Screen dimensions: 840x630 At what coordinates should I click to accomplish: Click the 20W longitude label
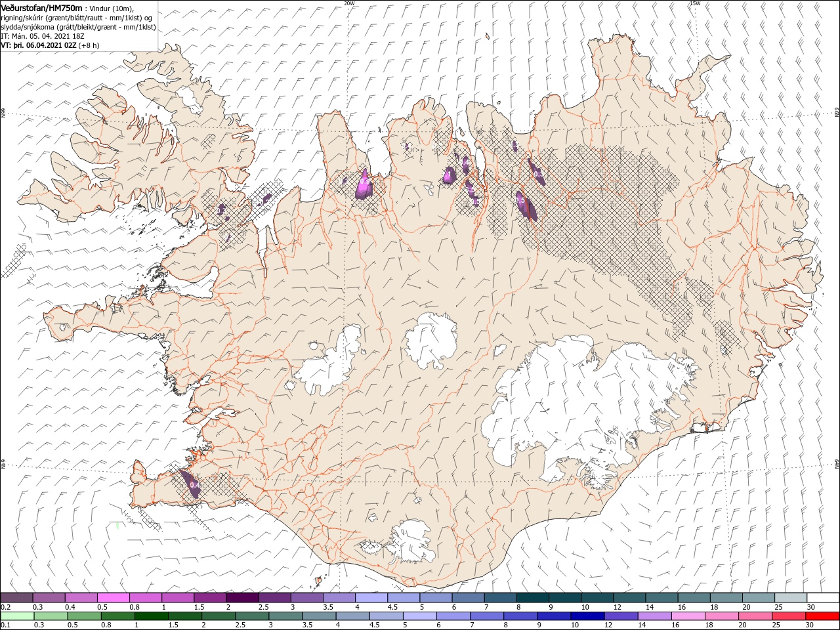pyautogui.click(x=349, y=3)
